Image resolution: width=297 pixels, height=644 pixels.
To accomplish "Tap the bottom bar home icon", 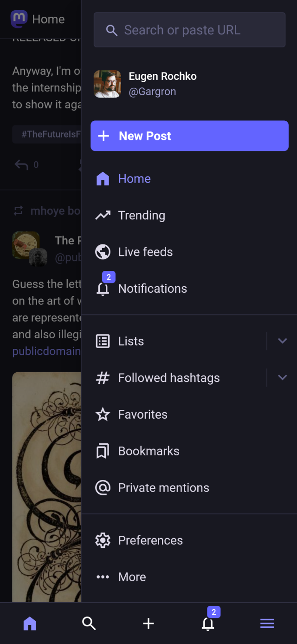I will [30, 624].
